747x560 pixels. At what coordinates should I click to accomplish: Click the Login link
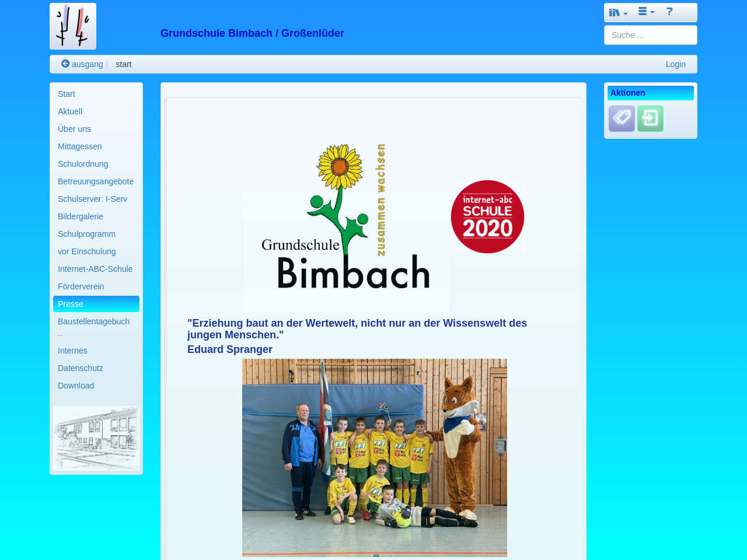675,64
